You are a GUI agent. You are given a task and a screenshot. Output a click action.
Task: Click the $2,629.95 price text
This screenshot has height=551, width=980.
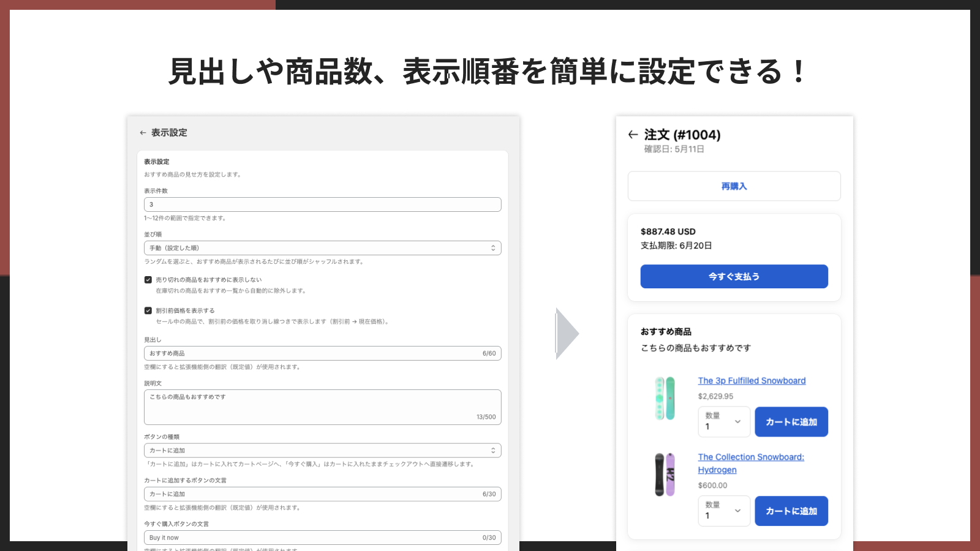pyautogui.click(x=715, y=397)
